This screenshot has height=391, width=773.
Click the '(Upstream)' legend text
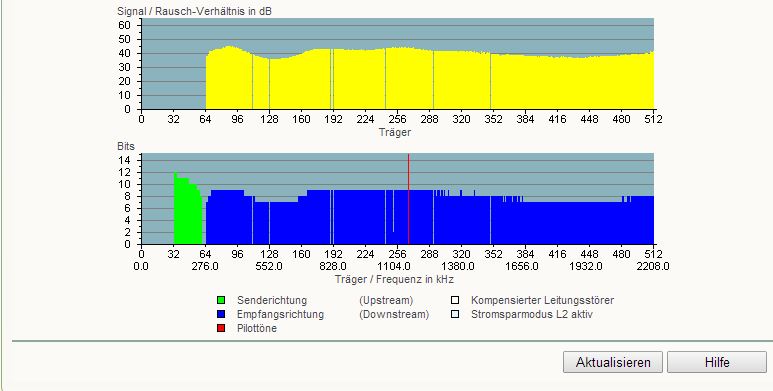[x=386, y=300]
